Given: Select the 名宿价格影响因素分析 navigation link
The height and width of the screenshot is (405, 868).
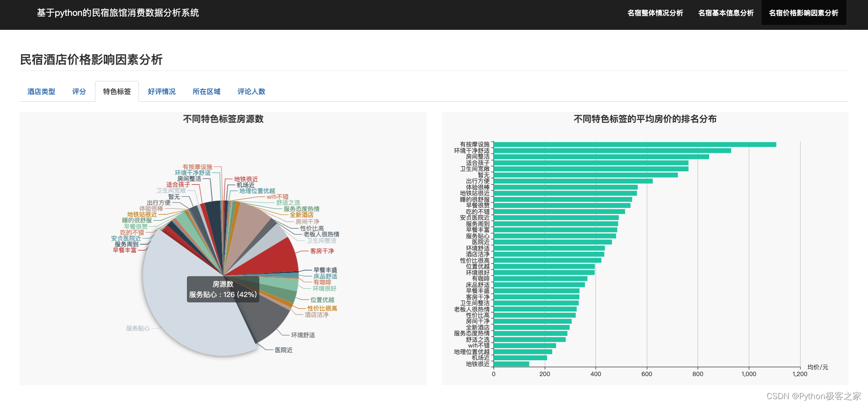Looking at the screenshot, I should [803, 13].
